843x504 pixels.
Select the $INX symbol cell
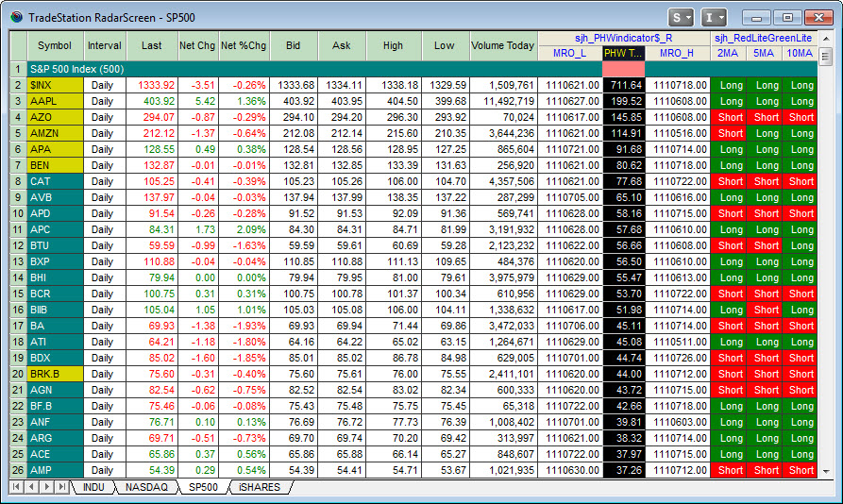pos(55,85)
